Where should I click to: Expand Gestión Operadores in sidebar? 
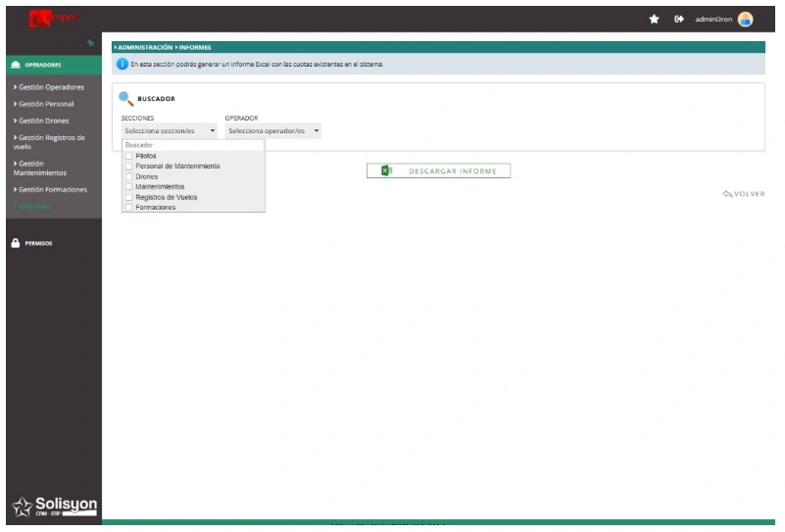(51, 87)
